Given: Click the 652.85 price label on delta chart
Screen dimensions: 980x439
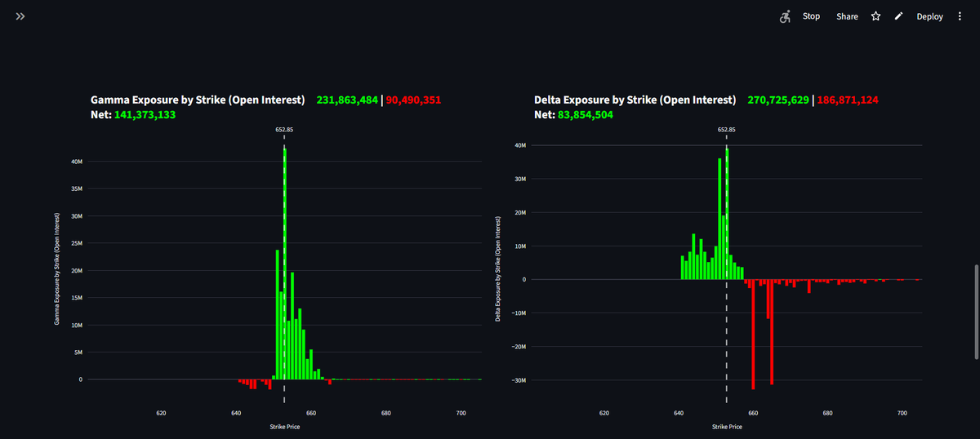Looking at the screenshot, I should pyautogui.click(x=726, y=129).
